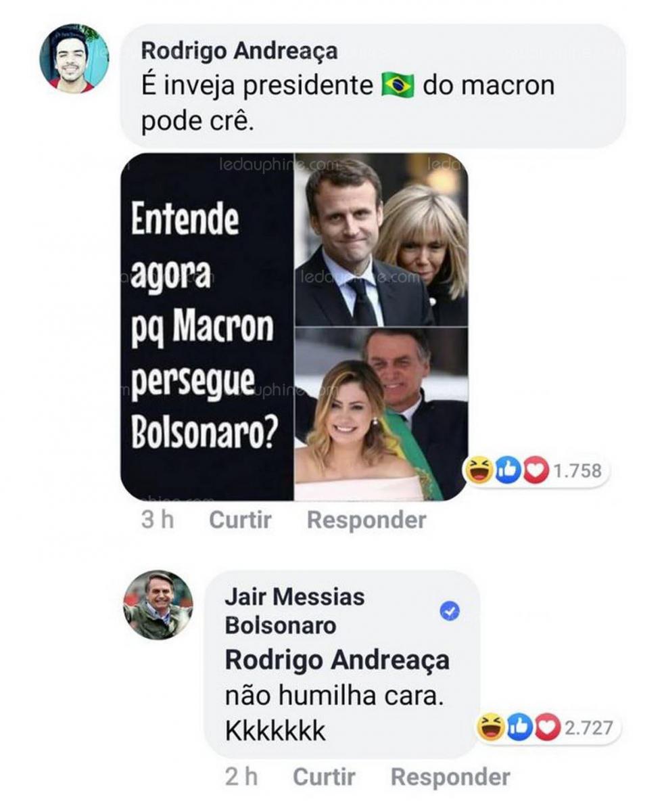Click the Haha reaction on Bolsonaro's reply
Screen dimensions: 664x812
click(491, 728)
